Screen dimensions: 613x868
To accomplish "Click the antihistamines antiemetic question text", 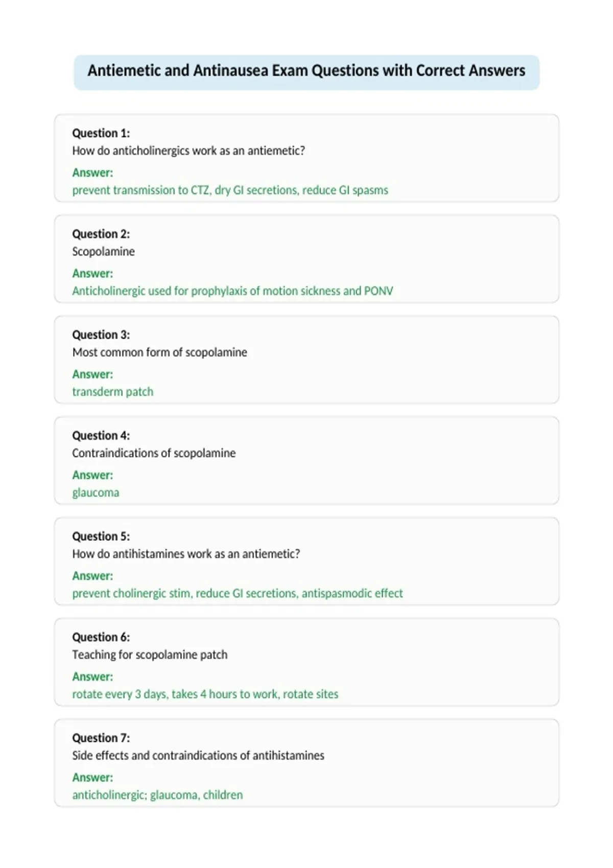I will (186, 554).
